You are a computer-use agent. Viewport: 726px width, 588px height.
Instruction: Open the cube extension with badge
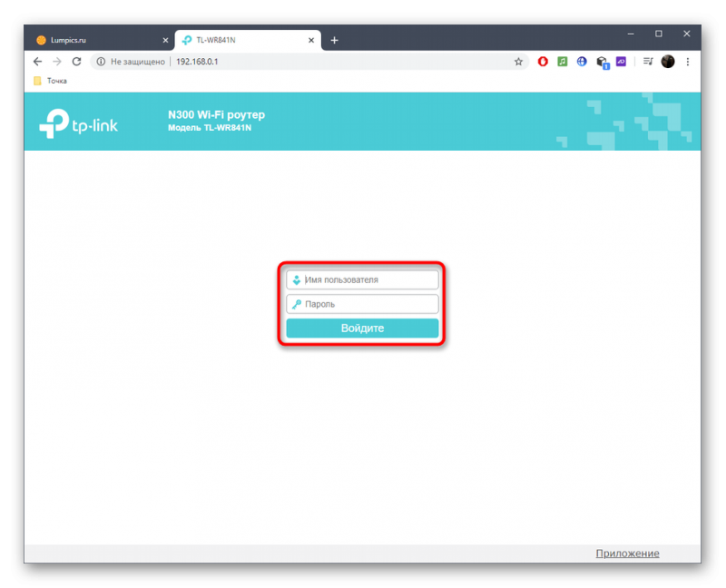[x=602, y=62]
